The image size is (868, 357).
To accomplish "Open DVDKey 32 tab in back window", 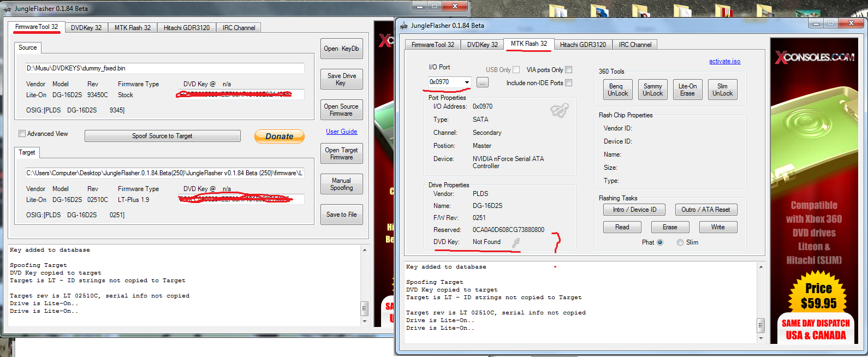I will (x=86, y=28).
